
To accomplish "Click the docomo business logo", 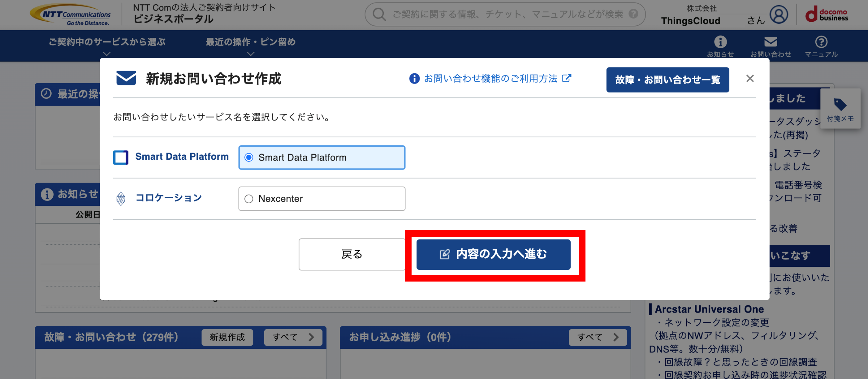I will click(x=826, y=14).
